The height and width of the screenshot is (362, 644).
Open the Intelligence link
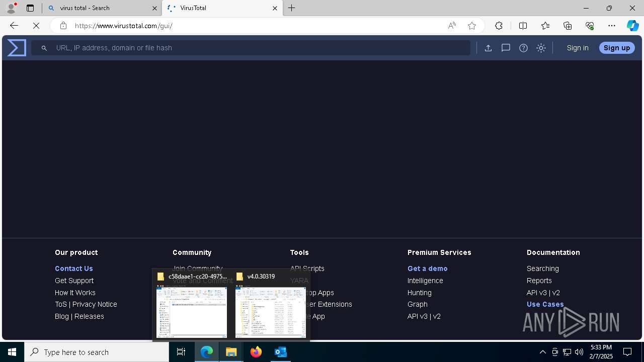[x=425, y=281]
